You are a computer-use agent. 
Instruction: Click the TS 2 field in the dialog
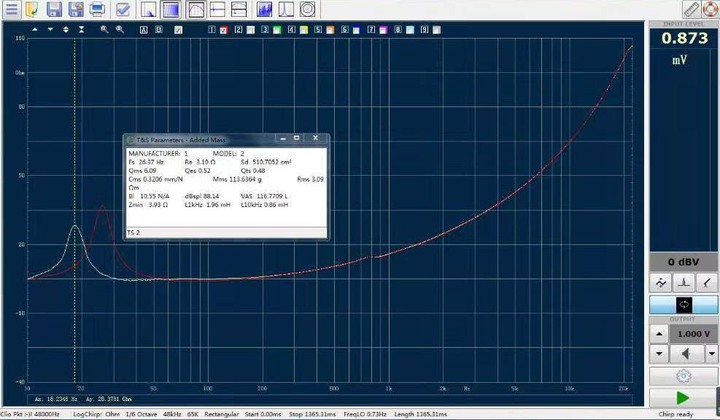click(226, 233)
